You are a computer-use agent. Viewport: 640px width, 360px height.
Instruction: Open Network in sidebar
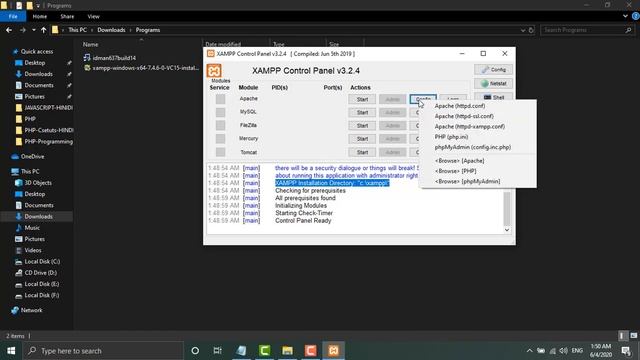click(27, 310)
